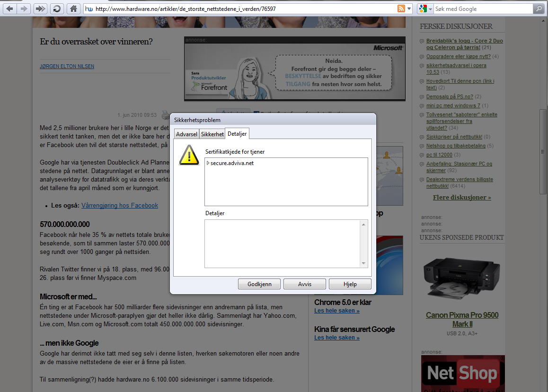Click speech bubble icon beside Hovedkort Til denne
The image size is (548, 392).
[422, 81]
